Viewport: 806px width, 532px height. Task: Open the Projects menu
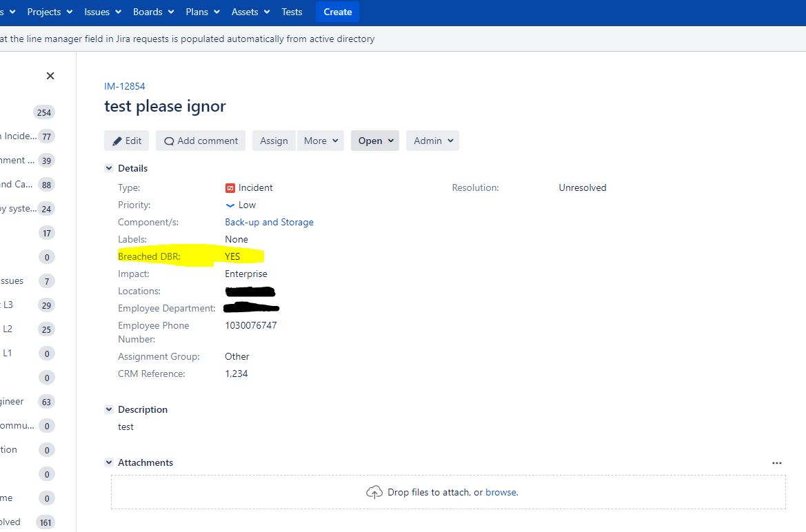(44, 12)
